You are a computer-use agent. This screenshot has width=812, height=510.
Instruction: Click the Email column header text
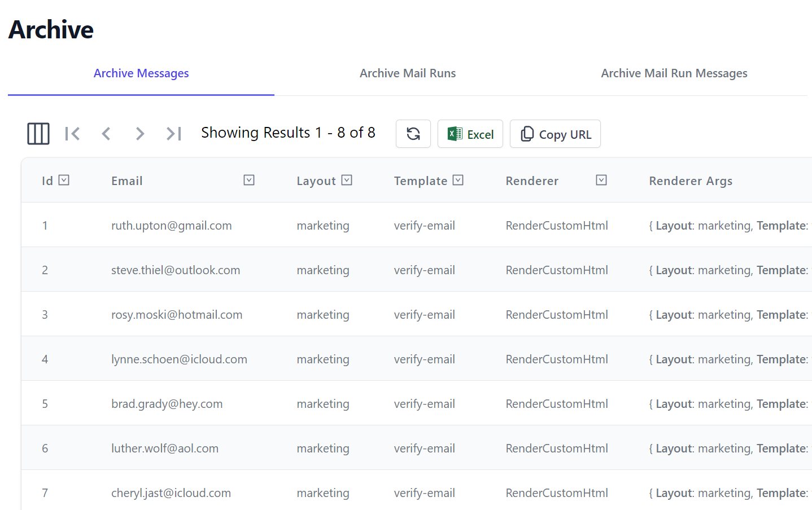[x=127, y=181]
